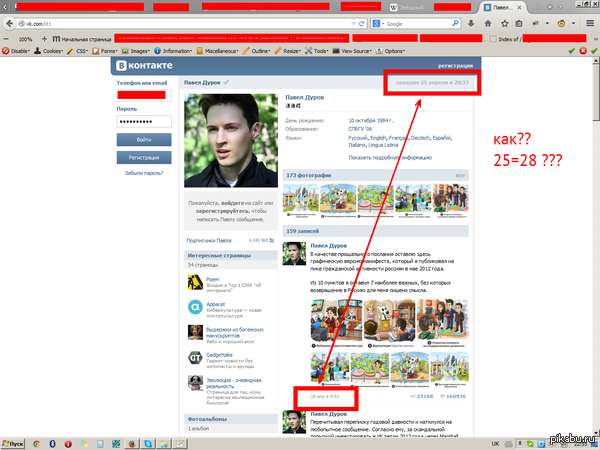600x450 pixels.
Task: Click the red X web developer status icon
Action: (x=583, y=51)
